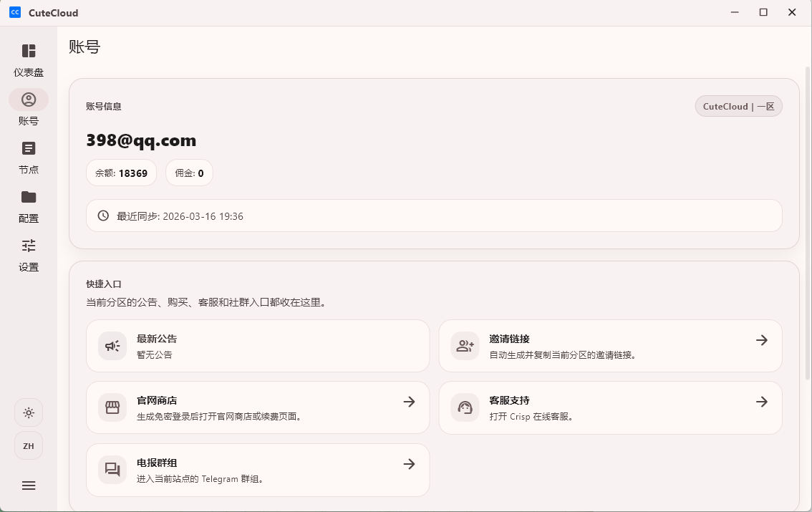The image size is (812, 512).
Task: Click the 余额: 18369 balance chip
Action: (121, 173)
